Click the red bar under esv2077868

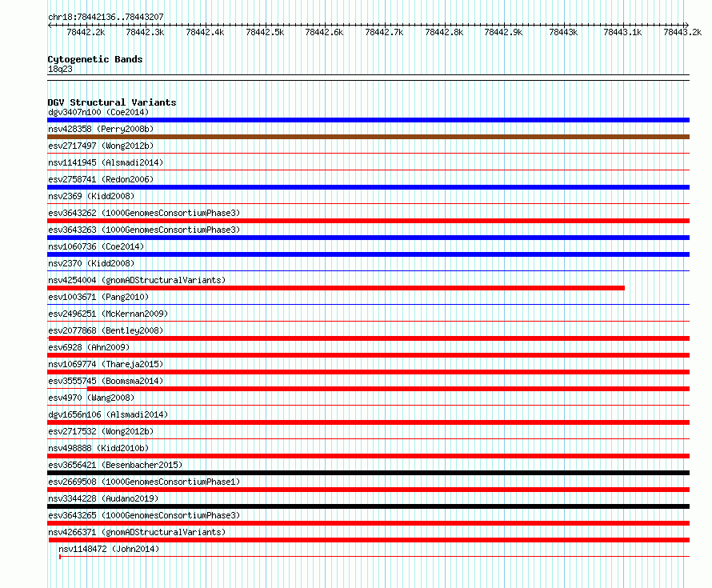pyautogui.click(x=368, y=338)
